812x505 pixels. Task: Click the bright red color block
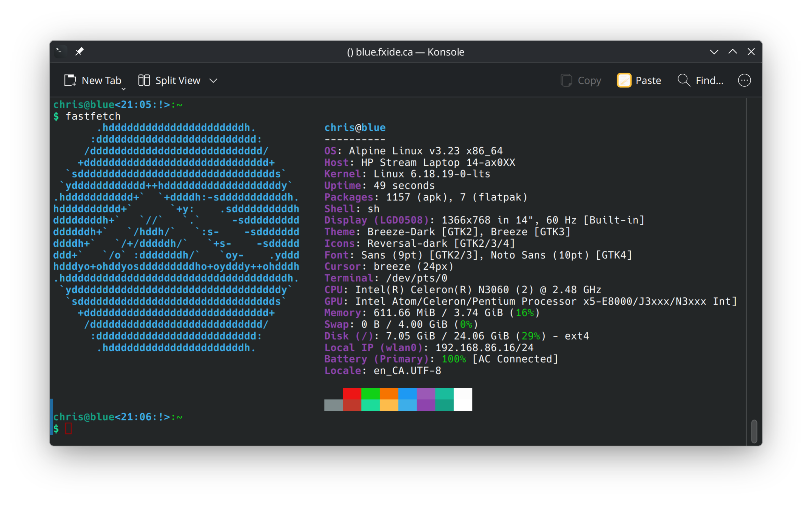[352, 394]
